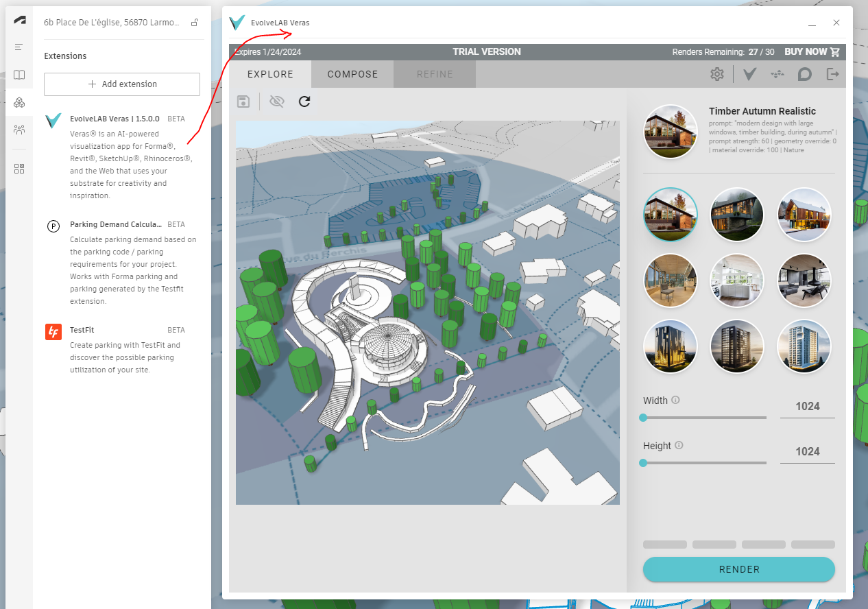This screenshot has height=609, width=868.
Task: Click the diamond-arrows icon in Veras toolbar
Action: coord(777,74)
